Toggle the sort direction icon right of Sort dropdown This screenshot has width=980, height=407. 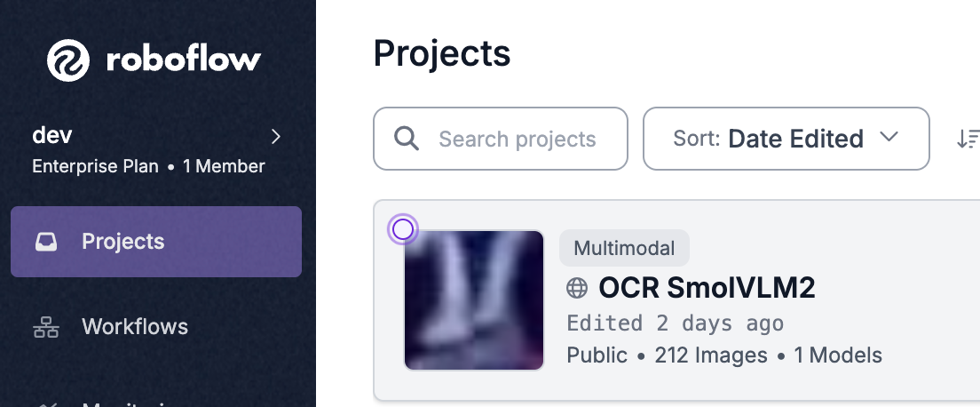968,139
